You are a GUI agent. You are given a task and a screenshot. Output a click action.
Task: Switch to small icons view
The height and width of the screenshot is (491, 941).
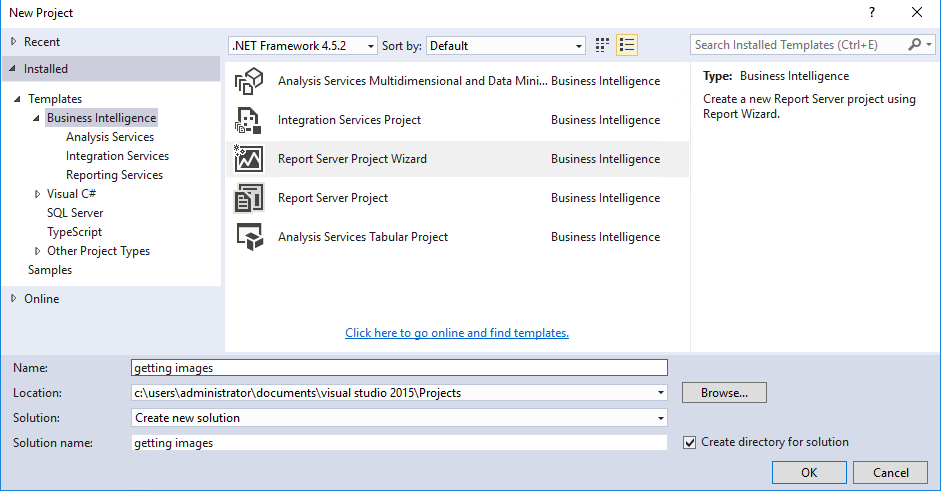[x=602, y=45]
